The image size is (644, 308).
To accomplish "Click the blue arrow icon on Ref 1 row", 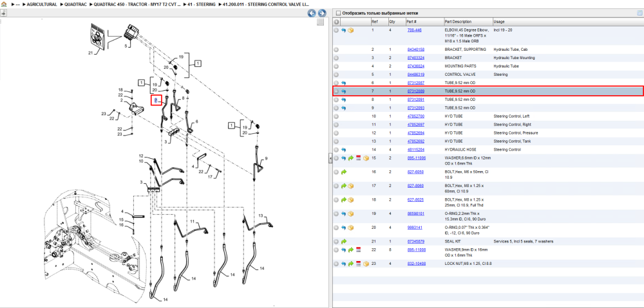I will tap(343, 30).
